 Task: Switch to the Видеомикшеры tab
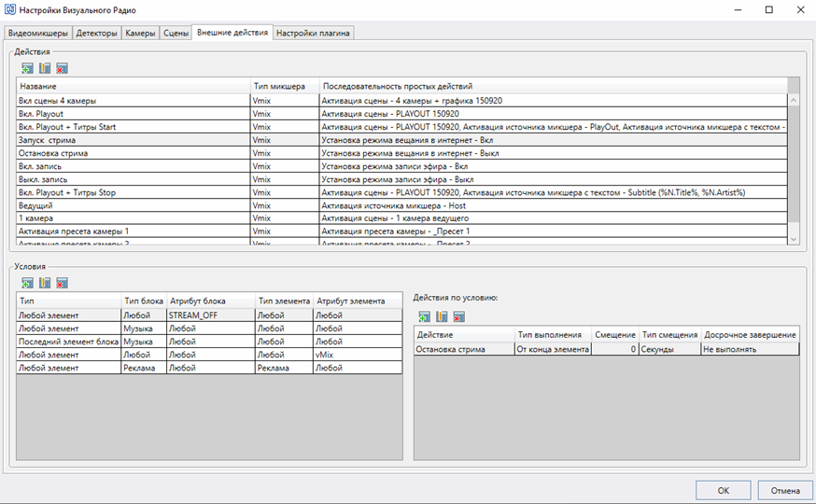point(38,33)
